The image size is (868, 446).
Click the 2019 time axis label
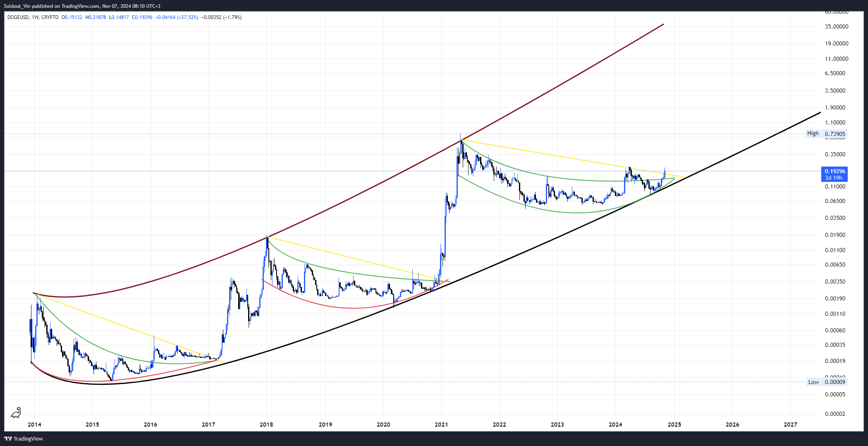325,425
